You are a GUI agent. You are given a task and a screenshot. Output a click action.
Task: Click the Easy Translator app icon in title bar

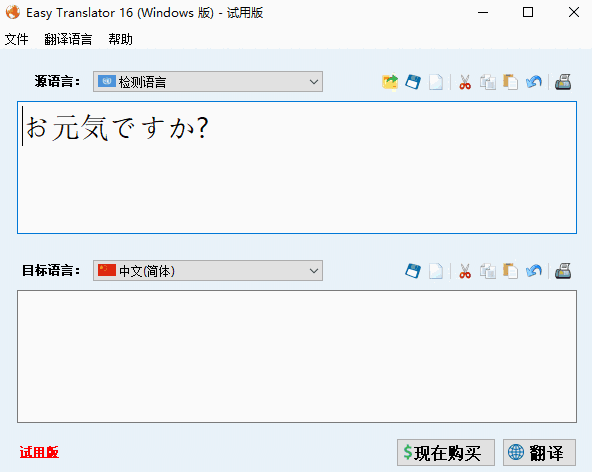click(13, 12)
